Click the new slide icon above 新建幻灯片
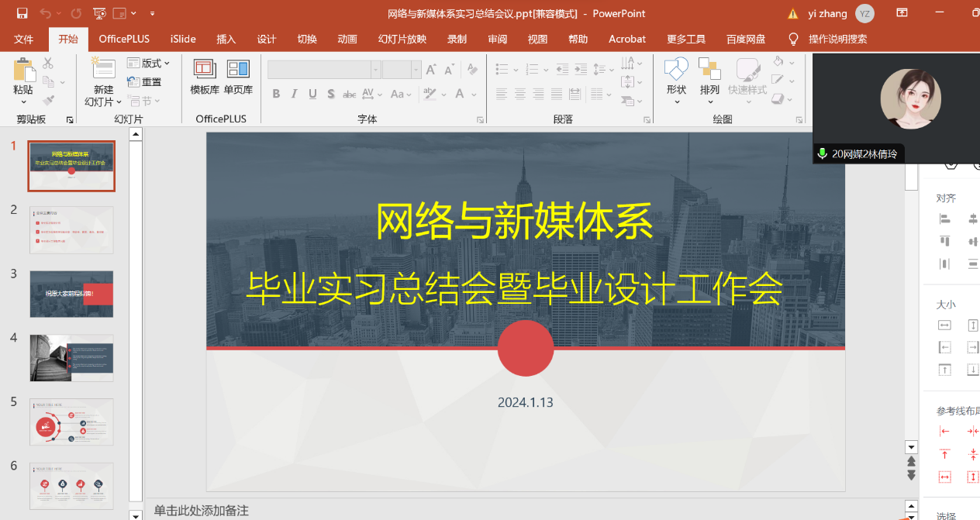Screen dimensions: 980x520 pos(103,69)
